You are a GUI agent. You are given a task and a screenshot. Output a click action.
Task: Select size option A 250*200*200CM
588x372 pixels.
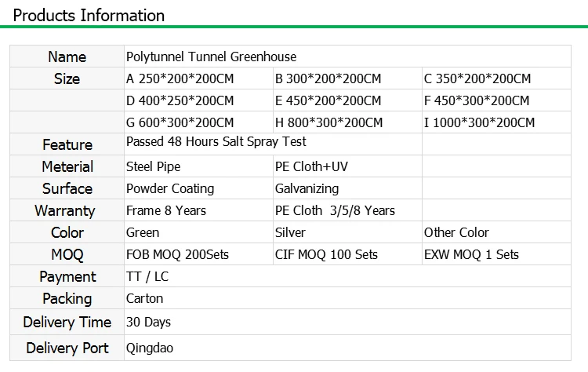pos(180,78)
